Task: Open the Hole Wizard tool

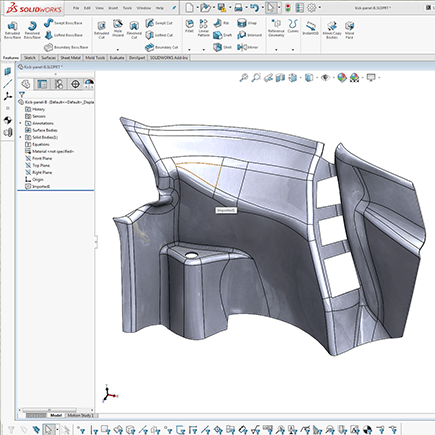Action: coord(117,28)
